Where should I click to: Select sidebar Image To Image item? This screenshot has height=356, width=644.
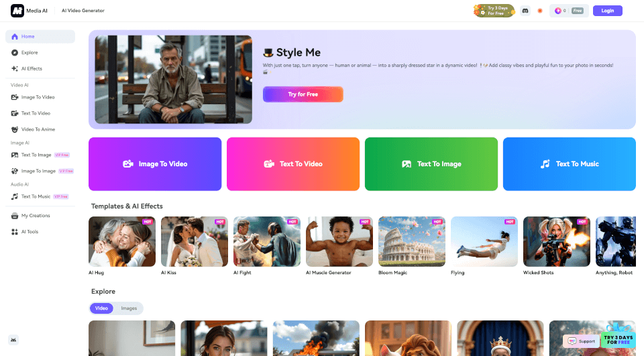(x=38, y=171)
